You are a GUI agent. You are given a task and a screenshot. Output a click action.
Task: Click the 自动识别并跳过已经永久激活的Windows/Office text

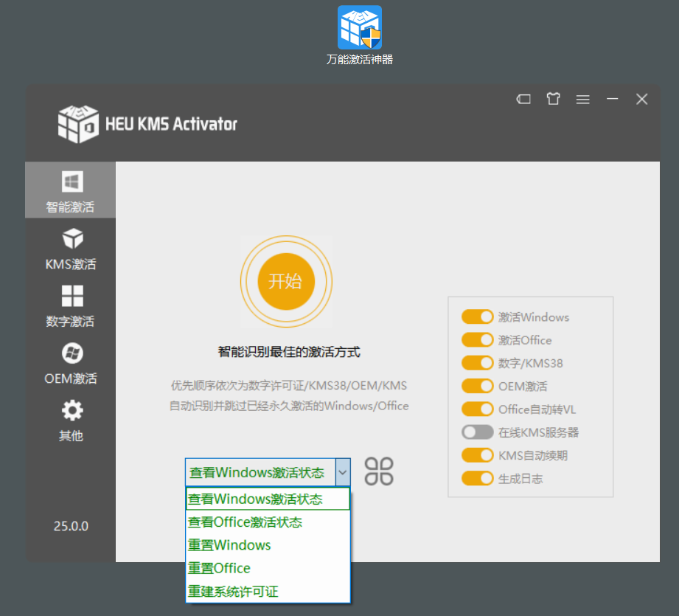pyautogui.click(x=289, y=406)
